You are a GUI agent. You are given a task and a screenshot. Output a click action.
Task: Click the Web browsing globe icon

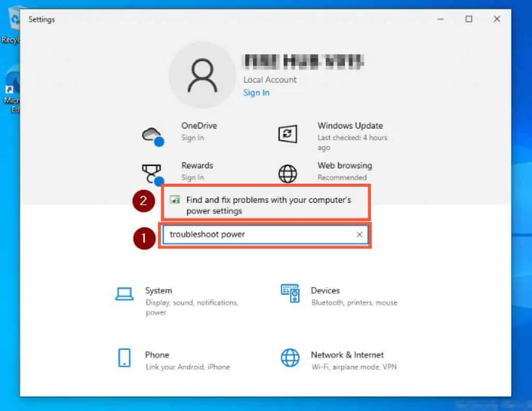click(287, 174)
